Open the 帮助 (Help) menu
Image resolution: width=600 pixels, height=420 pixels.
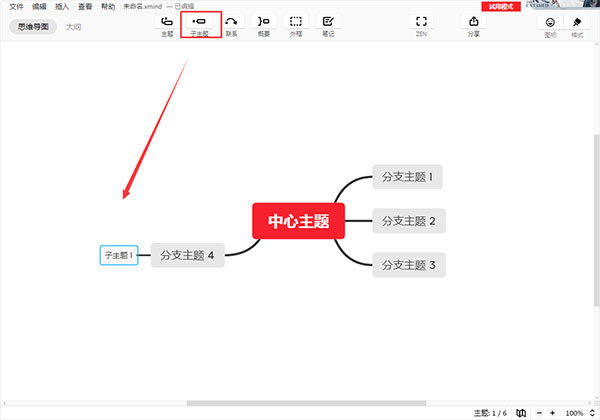pyautogui.click(x=109, y=6)
